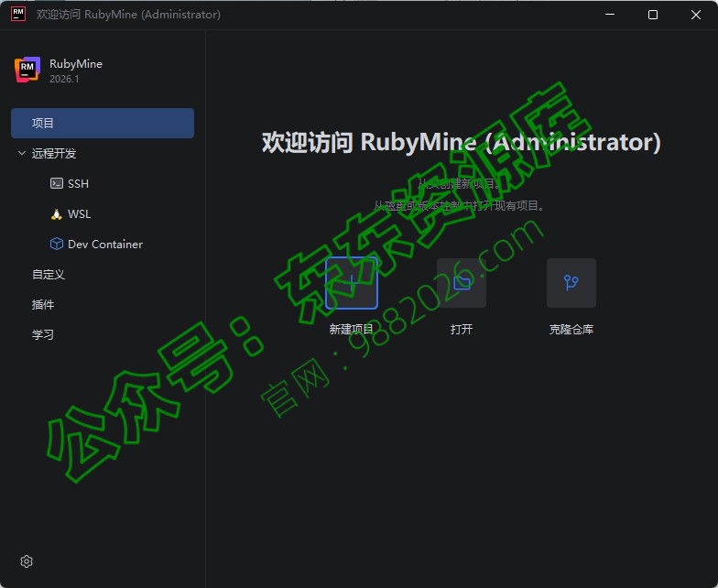
Task: Click the 克隆仓库 label
Action: (571, 330)
